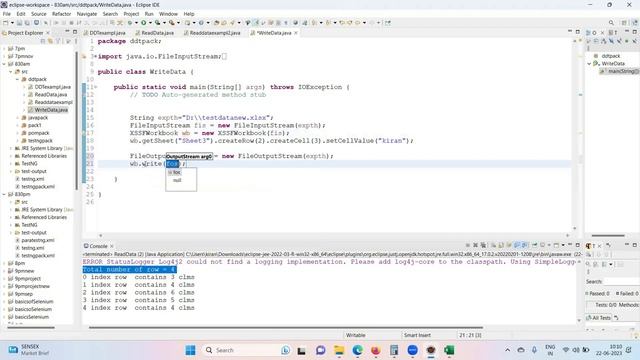Toggle Pin Console button
Viewport: 640px width, 360px height.
coord(535,245)
